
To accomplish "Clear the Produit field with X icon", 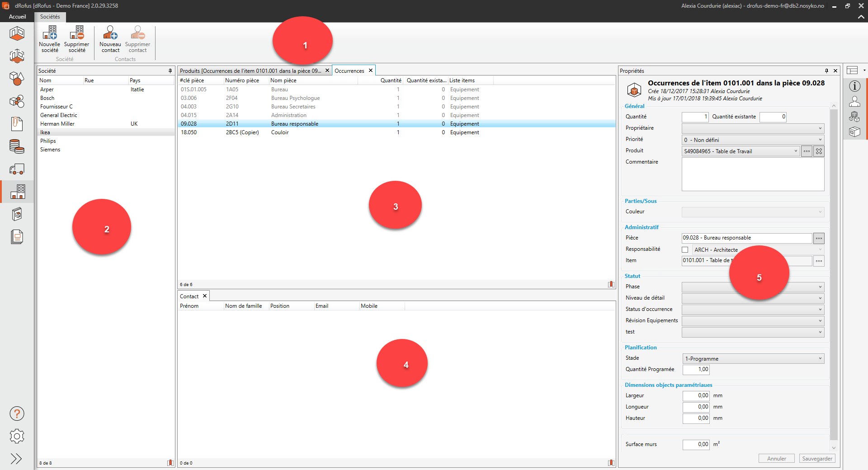I will click(819, 151).
